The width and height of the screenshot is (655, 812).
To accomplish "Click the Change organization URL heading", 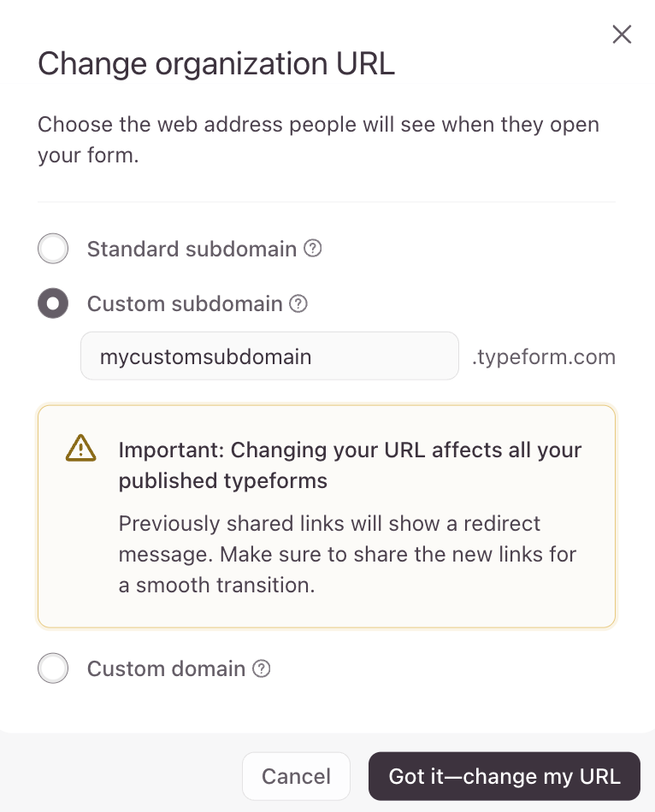I will point(216,64).
